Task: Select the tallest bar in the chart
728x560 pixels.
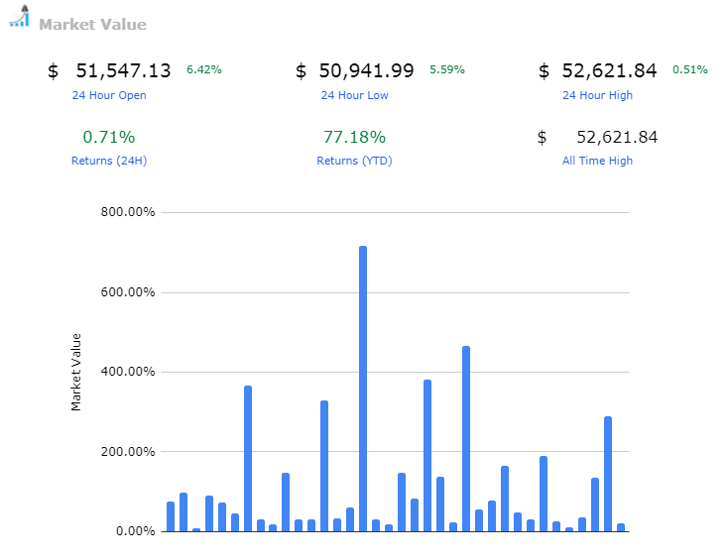Action: click(363, 387)
